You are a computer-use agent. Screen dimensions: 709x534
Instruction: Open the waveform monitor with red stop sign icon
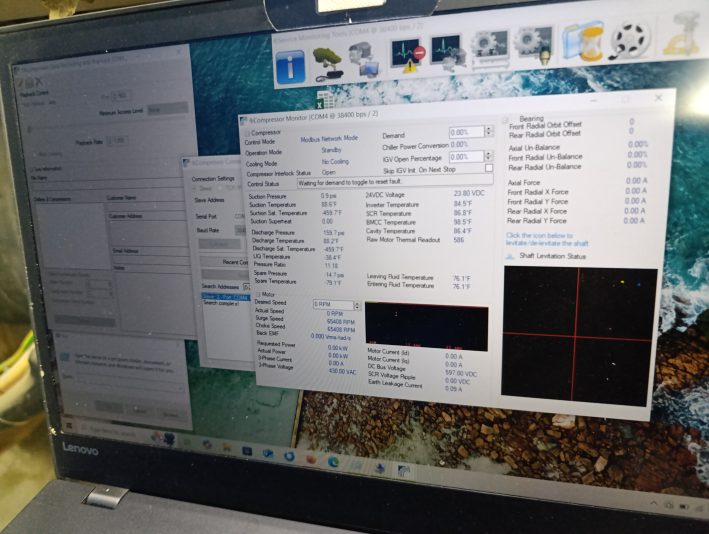pos(408,55)
